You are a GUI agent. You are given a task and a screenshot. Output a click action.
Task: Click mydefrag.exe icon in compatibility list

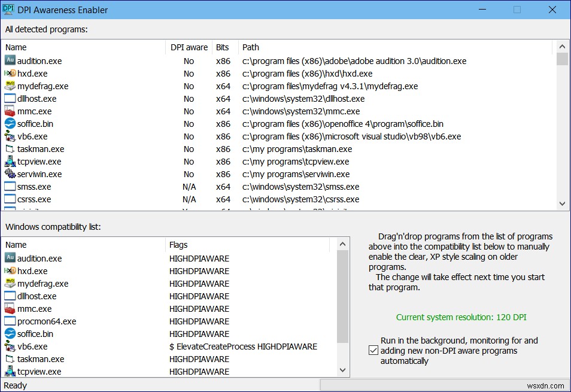tap(10, 283)
